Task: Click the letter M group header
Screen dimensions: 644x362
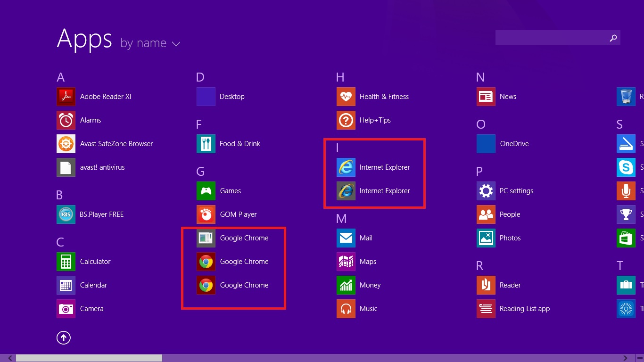Action: pyautogui.click(x=341, y=219)
